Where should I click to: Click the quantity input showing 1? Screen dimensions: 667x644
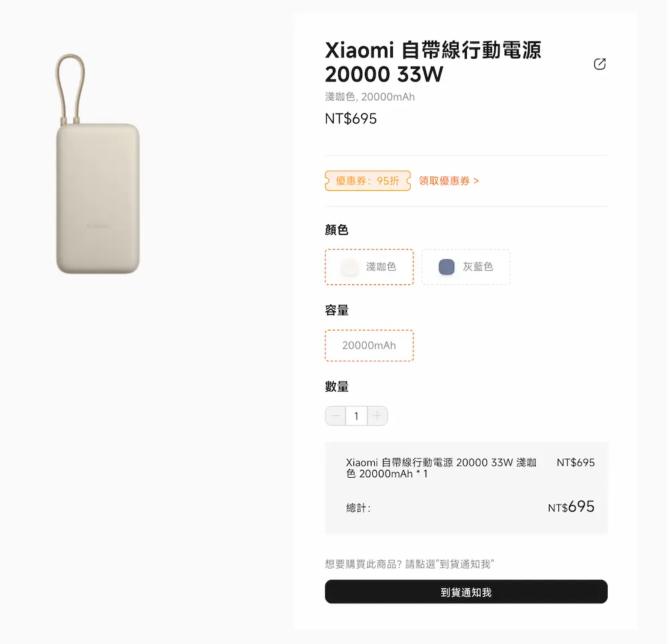point(356,415)
